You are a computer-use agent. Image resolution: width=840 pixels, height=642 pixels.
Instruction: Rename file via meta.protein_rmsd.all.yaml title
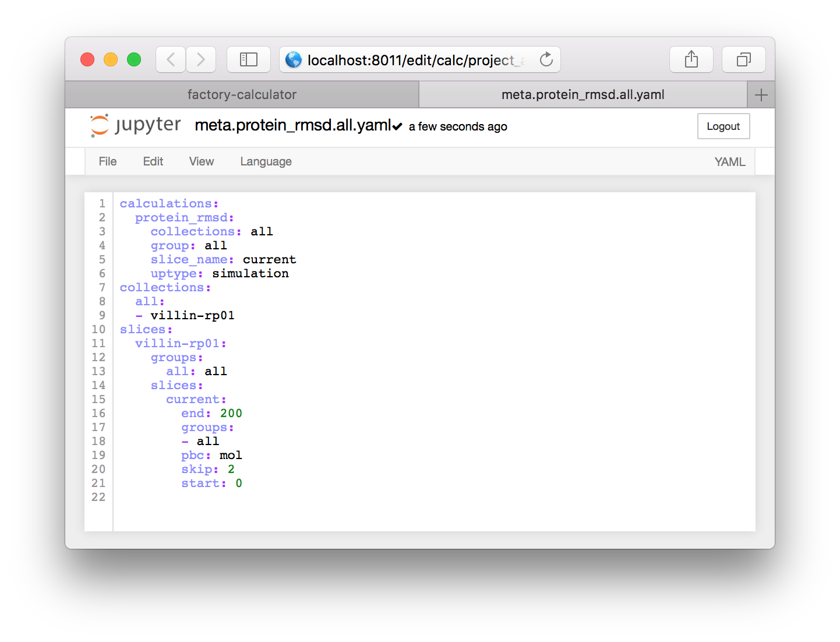tap(292, 125)
